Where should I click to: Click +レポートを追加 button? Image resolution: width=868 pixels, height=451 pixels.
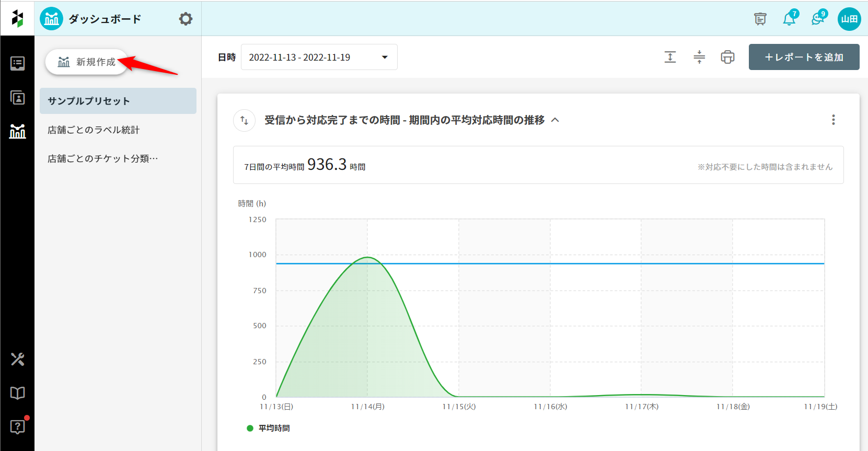pyautogui.click(x=804, y=57)
